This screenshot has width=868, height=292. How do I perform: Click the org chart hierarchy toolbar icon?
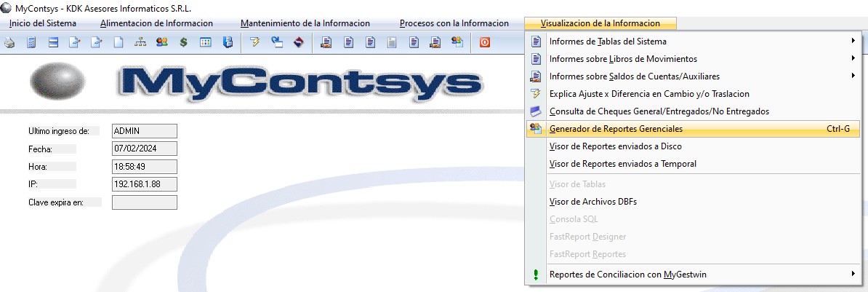click(140, 42)
